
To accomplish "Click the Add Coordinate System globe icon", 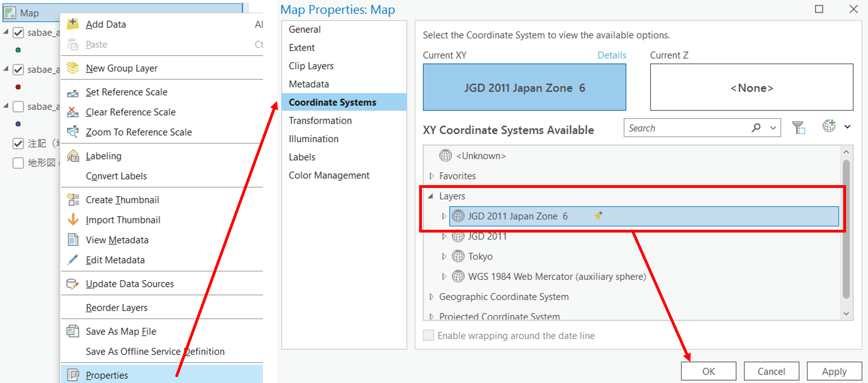I will pos(829,126).
